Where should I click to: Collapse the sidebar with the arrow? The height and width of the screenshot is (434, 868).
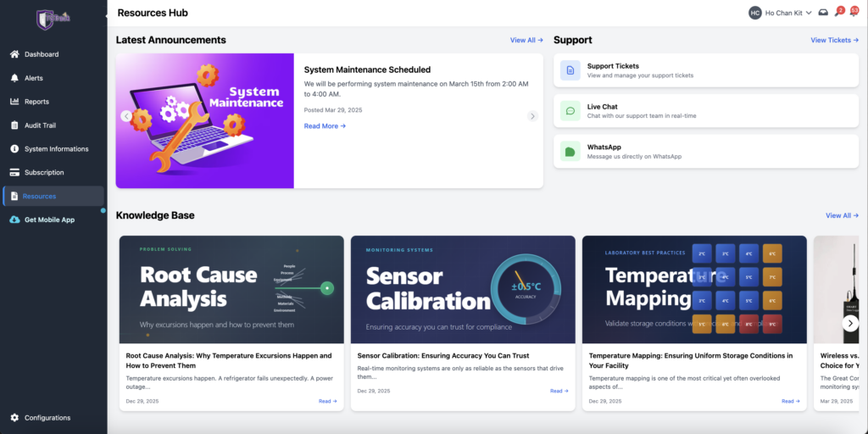pyautogui.click(x=106, y=16)
